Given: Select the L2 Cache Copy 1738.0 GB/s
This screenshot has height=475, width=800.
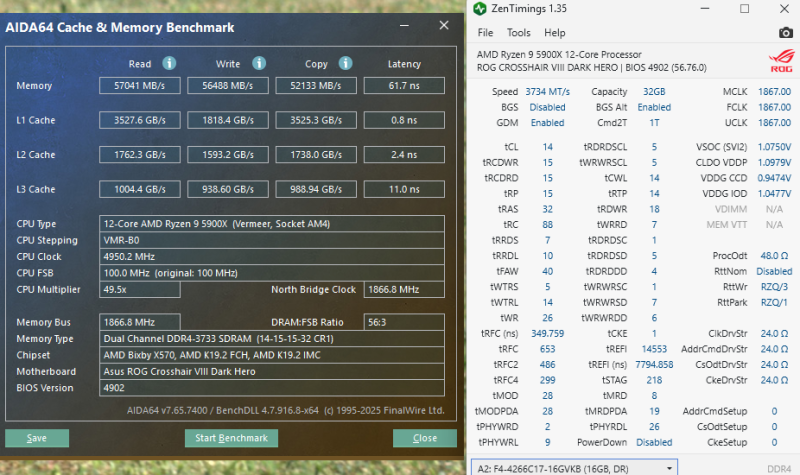Looking at the screenshot, I should pos(316,155).
